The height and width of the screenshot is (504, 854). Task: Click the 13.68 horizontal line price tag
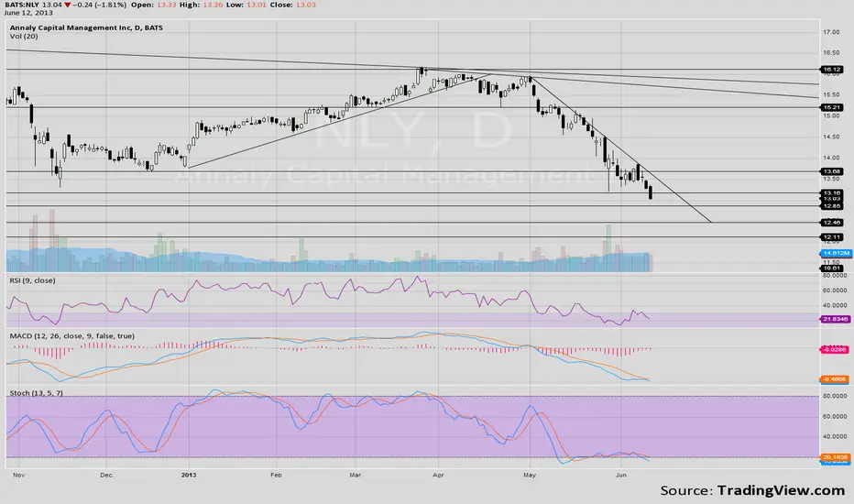point(832,171)
